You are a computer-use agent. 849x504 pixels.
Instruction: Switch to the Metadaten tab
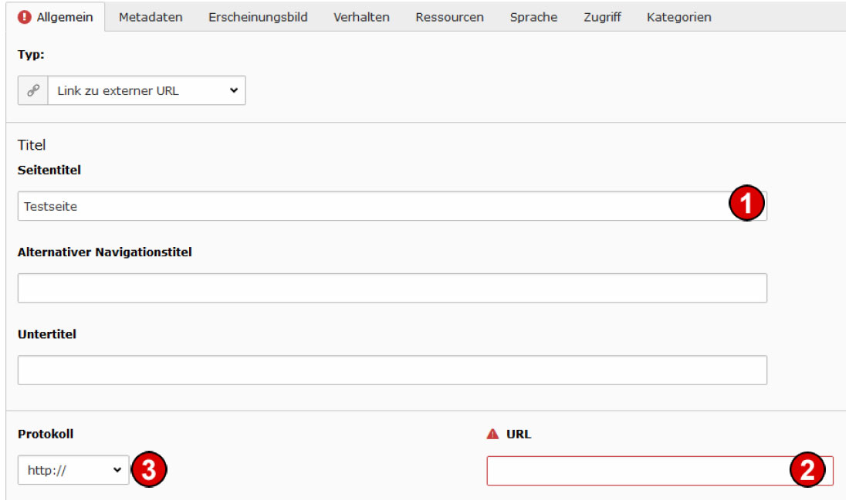click(x=151, y=17)
